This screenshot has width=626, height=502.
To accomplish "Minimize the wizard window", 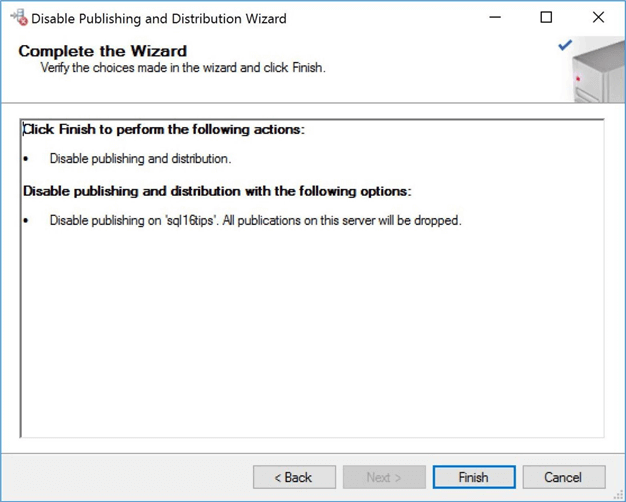I will pyautogui.click(x=495, y=18).
